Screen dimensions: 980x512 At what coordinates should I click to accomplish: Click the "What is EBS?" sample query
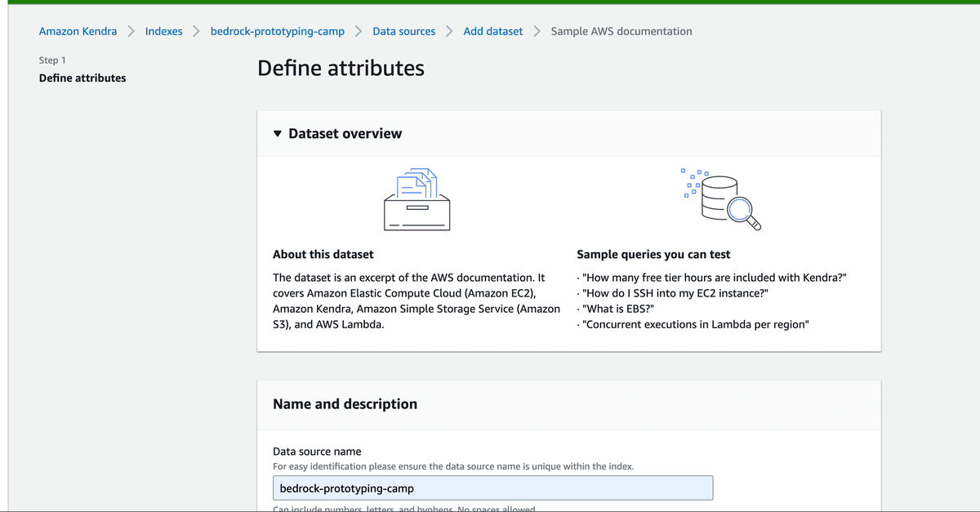[618, 309]
